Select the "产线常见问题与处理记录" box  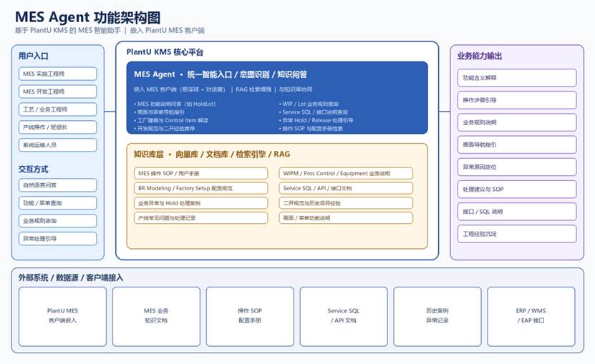pyautogui.click(x=200, y=218)
